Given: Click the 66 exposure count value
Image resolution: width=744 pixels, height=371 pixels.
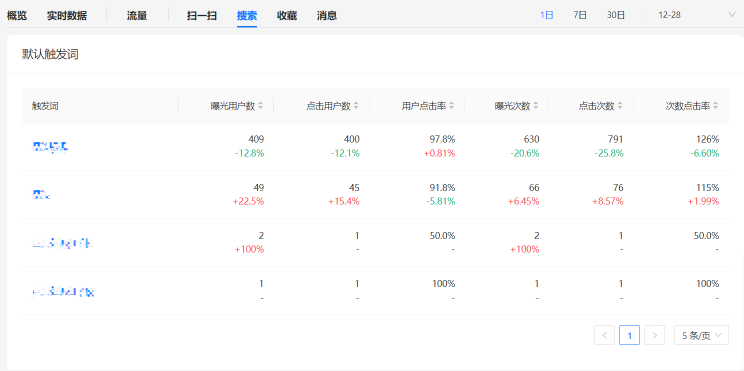Looking at the screenshot, I should click(534, 188).
